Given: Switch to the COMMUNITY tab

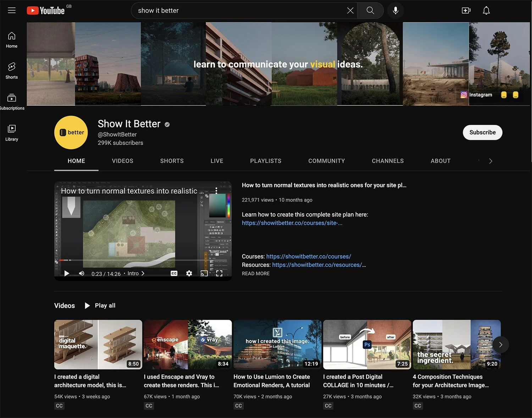Looking at the screenshot, I should (x=327, y=161).
